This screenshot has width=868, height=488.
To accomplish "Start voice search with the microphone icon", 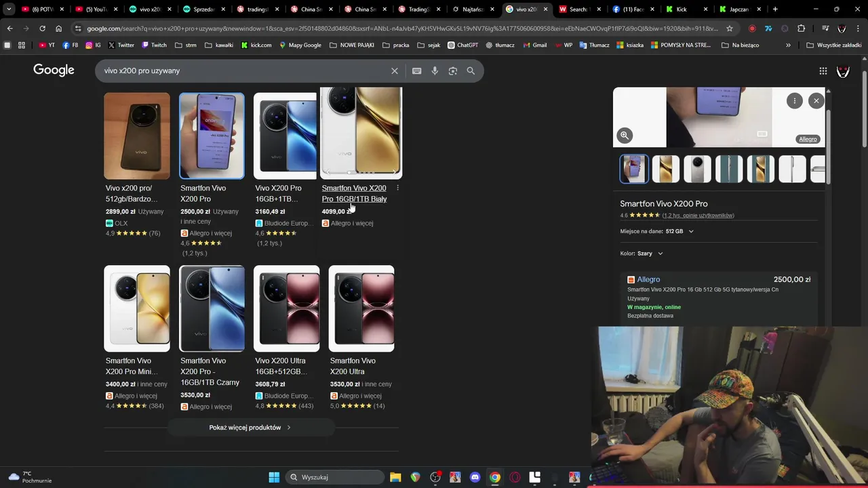I will pos(435,70).
